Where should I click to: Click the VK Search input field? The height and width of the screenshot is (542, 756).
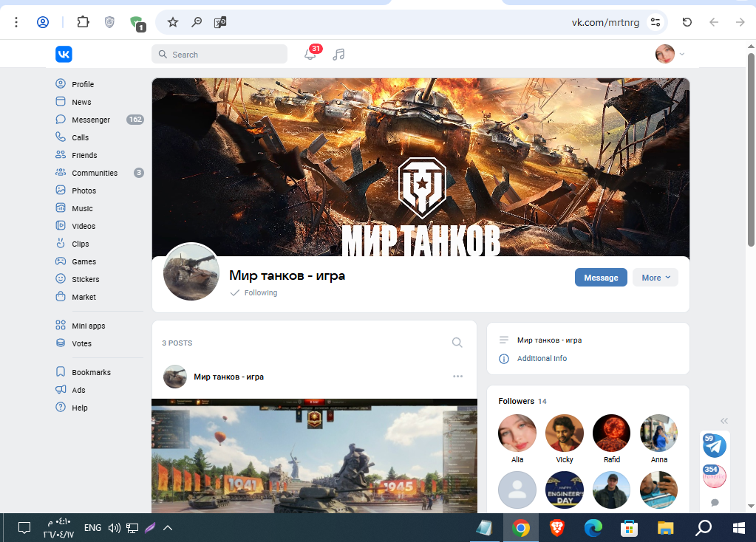[219, 55]
